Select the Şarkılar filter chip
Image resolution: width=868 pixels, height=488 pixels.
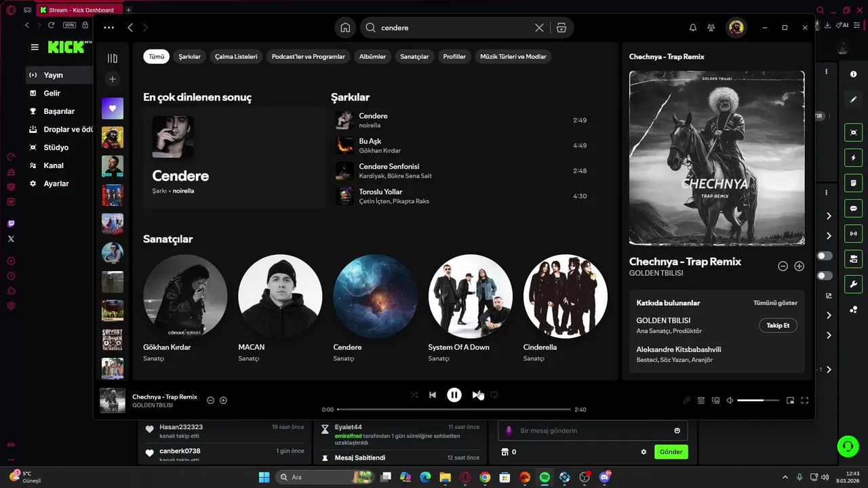coord(189,57)
